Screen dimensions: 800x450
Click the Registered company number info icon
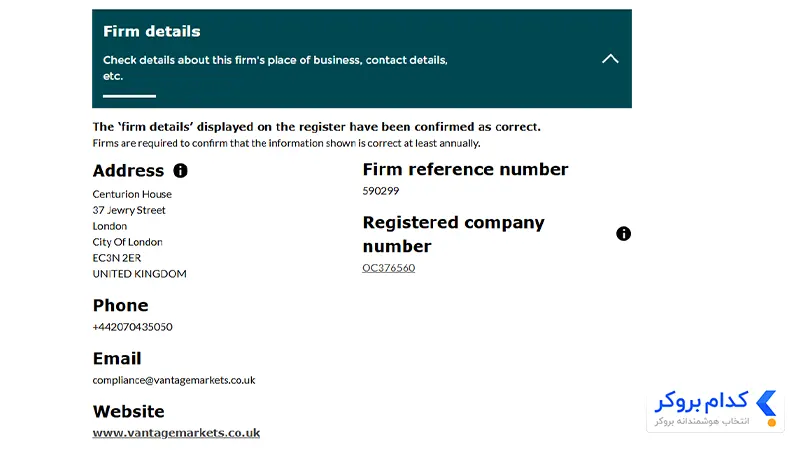(623, 234)
